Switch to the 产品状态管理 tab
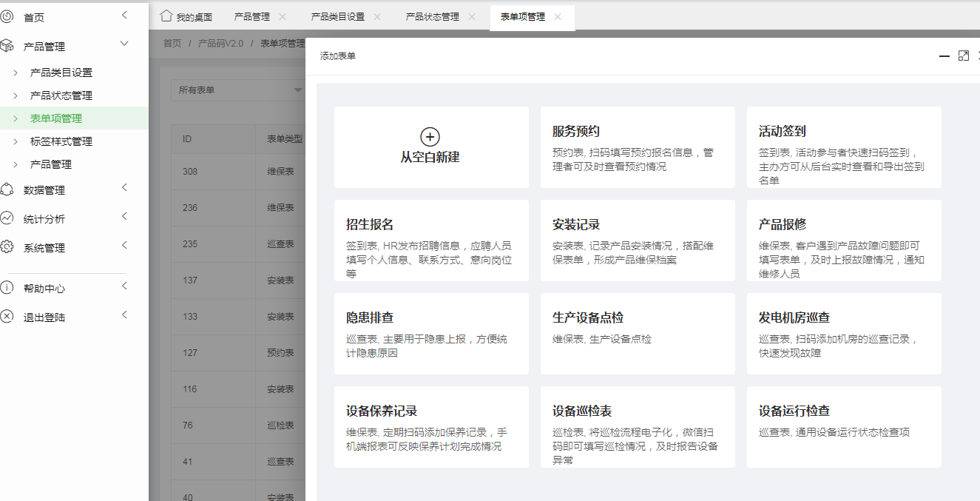980x501 pixels. 432,17
